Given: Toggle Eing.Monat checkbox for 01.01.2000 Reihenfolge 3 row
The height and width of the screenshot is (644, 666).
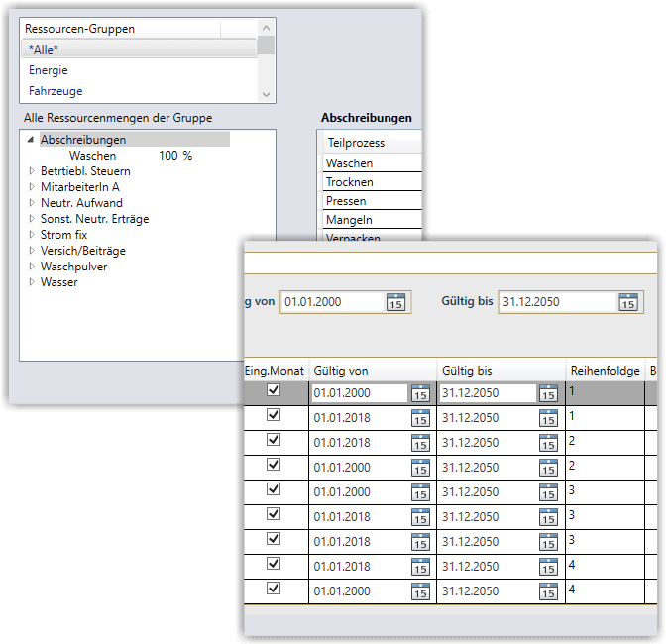Looking at the screenshot, I should tap(274, 489).
